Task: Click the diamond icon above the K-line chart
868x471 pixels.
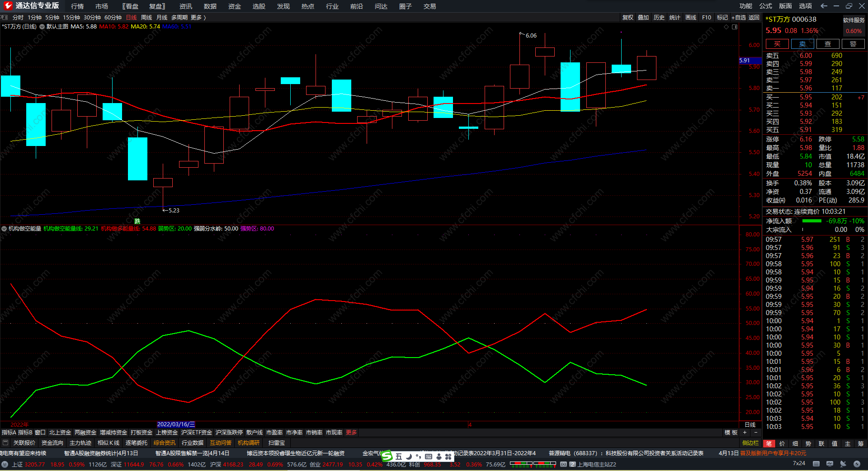Action: pos(726,27)
